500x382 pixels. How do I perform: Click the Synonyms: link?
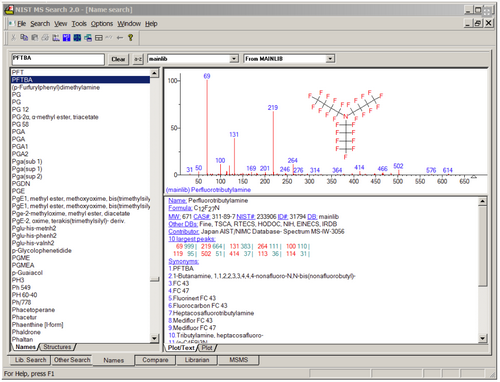pyautogui.click(x=183, y=261)
